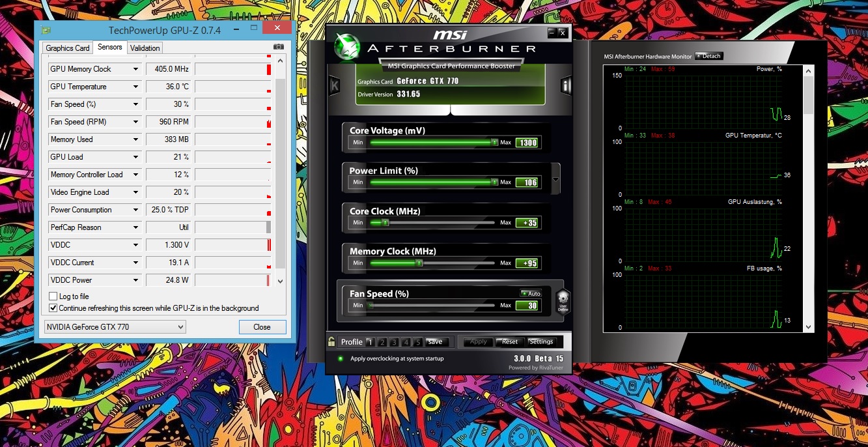Toggle Auto fan speed button
The image size is (868, 447).
pyautogui.click(x=531, y=293)
